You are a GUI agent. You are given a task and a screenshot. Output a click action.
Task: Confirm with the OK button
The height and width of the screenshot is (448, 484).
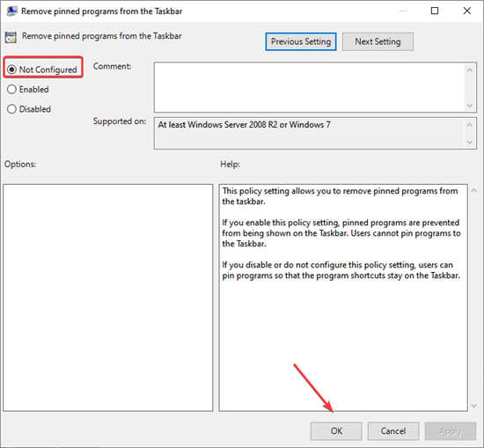336,431
